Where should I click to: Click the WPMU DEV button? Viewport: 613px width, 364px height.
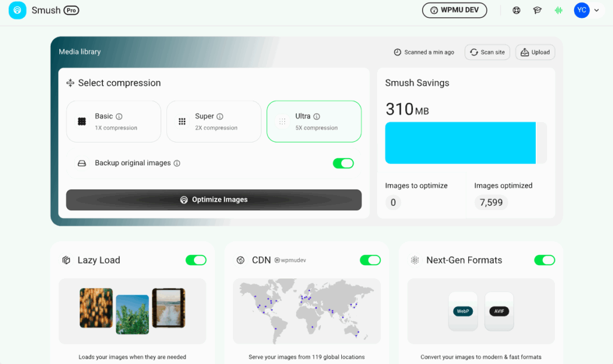click(454, 10)
